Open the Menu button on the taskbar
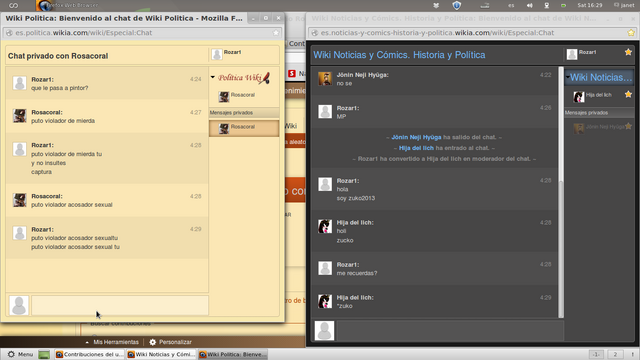Screen dimensions: 640x360 (20, 354)
